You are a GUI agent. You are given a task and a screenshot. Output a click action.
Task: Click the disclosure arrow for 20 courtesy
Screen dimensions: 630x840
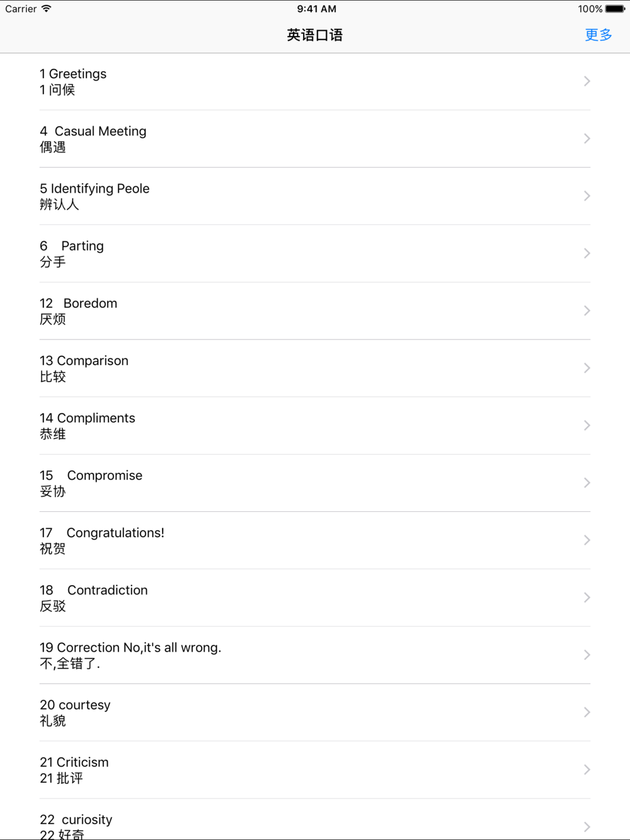click(x=587, y=712)
